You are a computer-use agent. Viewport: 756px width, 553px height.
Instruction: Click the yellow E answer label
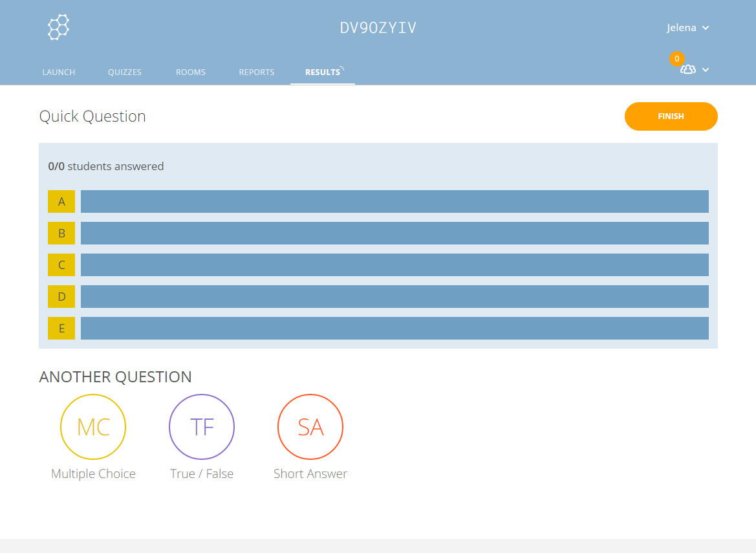click(61, 329)
